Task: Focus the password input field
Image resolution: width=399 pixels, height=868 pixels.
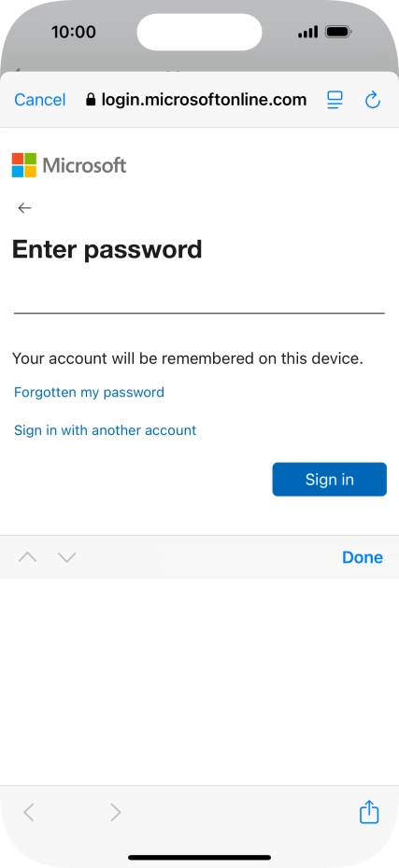Action: pos(199,299)
